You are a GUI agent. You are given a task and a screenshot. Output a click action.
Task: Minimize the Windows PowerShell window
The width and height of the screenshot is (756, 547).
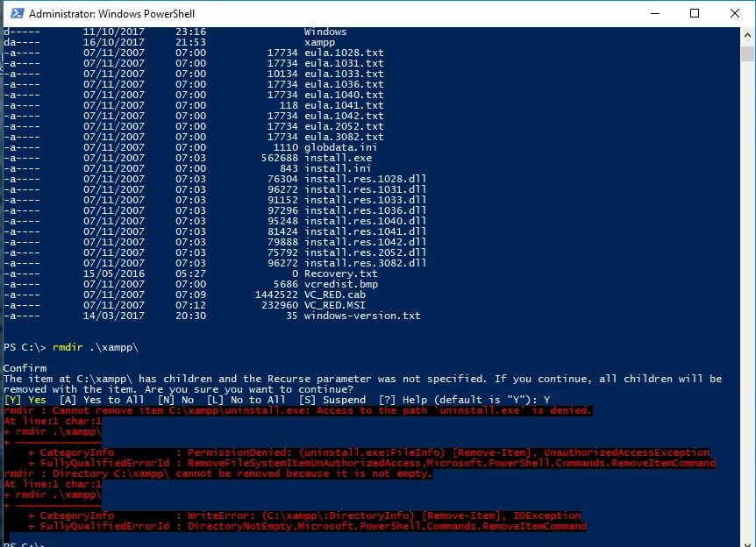pyautogui.click(x=655, y=13)
